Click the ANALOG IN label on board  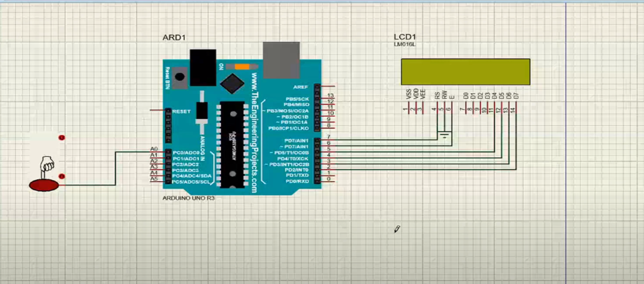pyautogui.click(x=203, y=148)
